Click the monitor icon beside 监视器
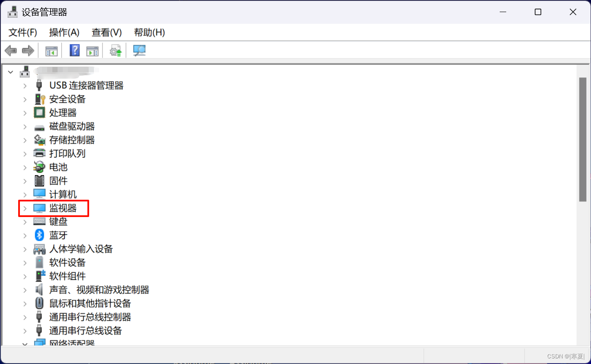This screenshot has width=591, height=364. tap(39, 208)
